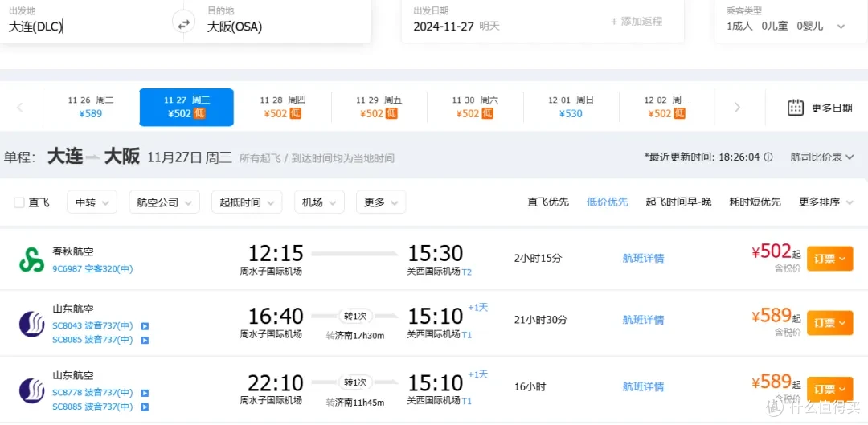Select the 11-29 周五 date tab
This screenshot has width=868, height=425.
[379, 108]
